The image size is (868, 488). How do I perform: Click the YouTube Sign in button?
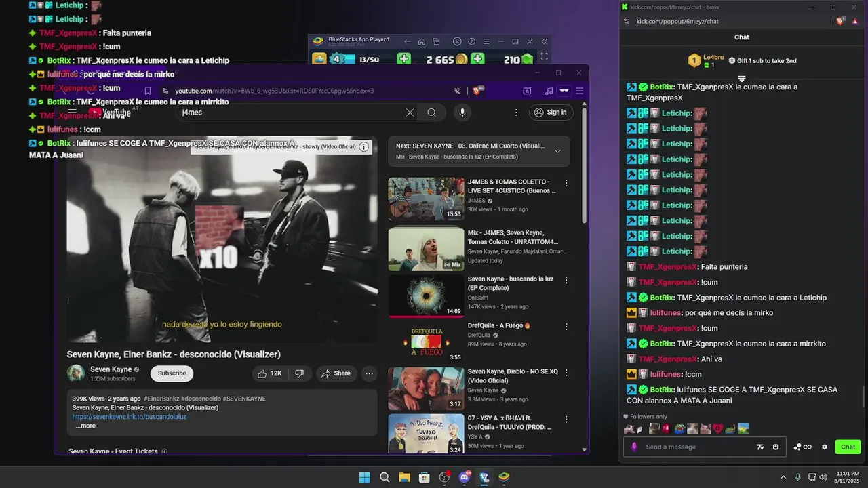550,113
